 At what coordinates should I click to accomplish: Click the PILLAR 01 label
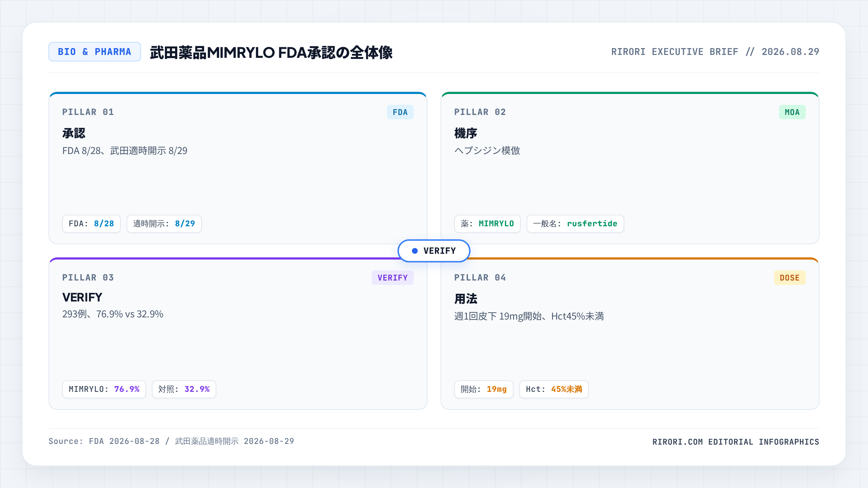click(88, 112)
